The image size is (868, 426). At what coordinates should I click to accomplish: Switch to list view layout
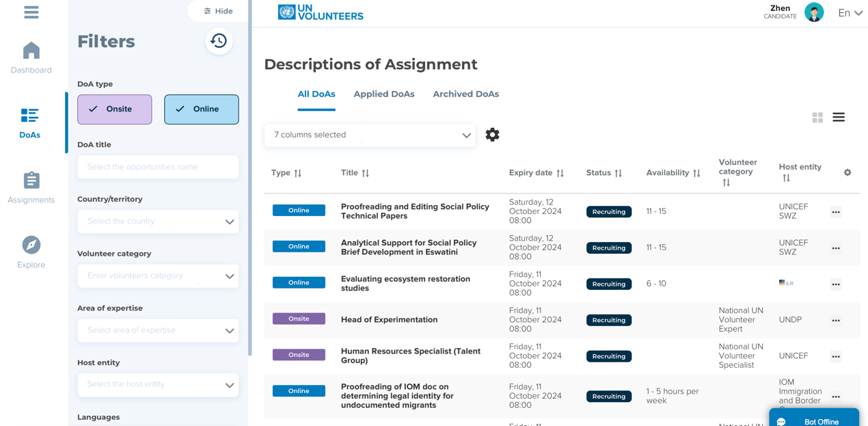click(839, 118)
